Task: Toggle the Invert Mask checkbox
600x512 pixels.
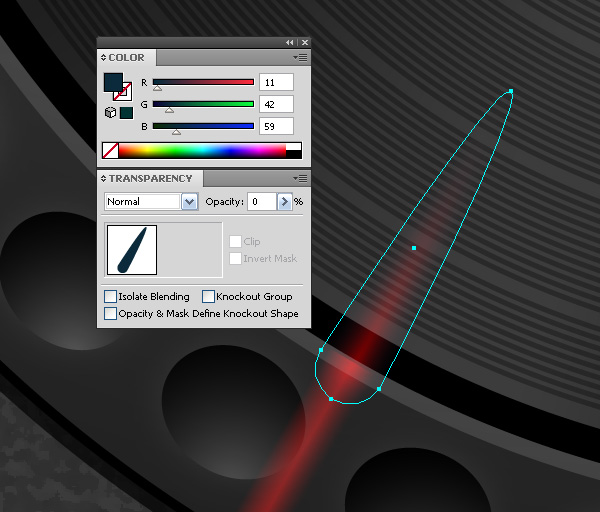Action: point(235,259)
